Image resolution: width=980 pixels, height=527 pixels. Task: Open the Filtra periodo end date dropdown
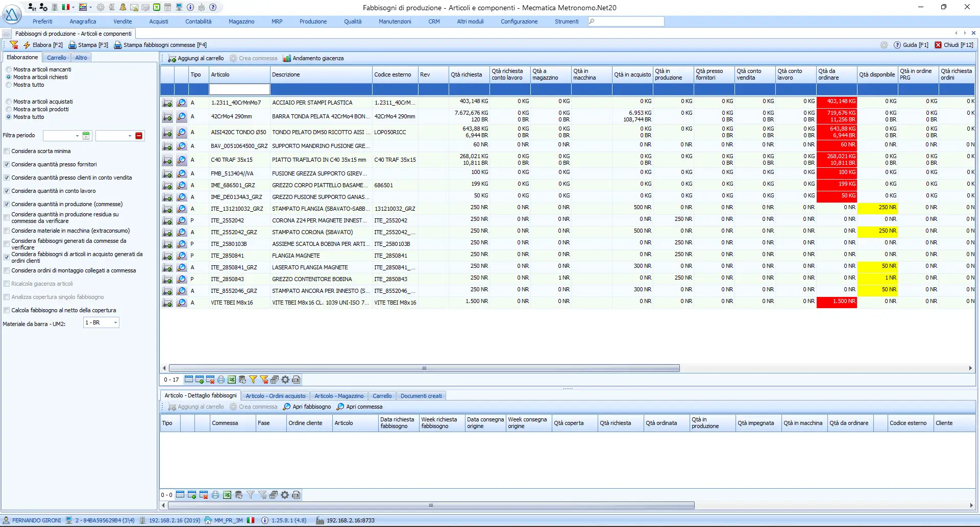tap(130, 136)
